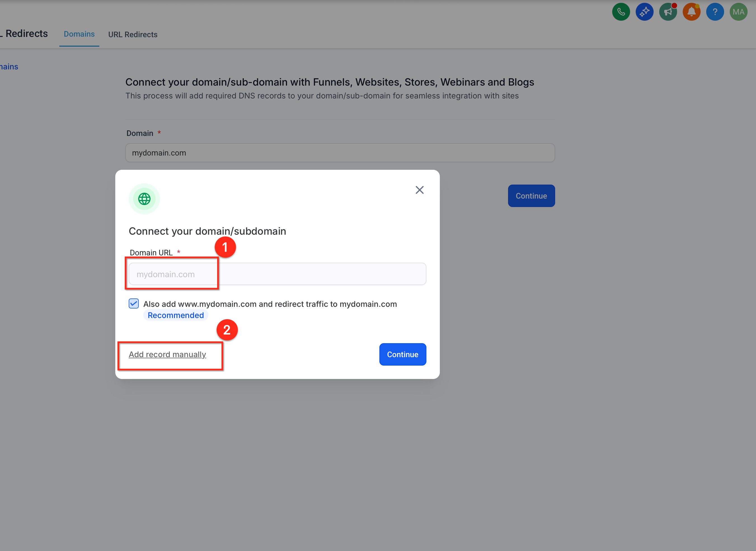Click the green phone dialer icon
Image resolution: width=756 pixels, height=551 pixels.
621,12
